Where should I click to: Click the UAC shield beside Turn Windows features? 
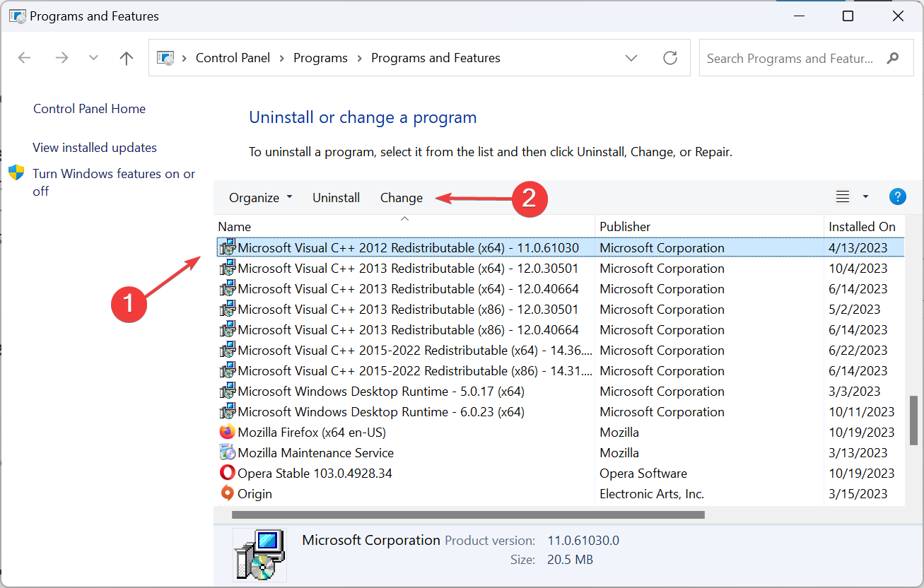click(x=18, y=172)
